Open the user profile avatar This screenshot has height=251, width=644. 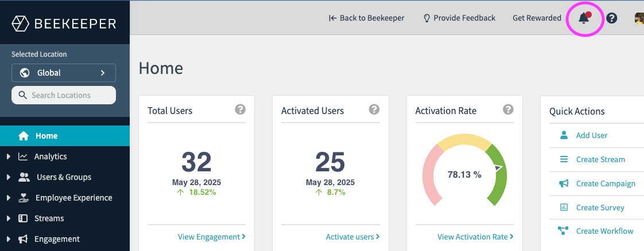pos(639,18)
